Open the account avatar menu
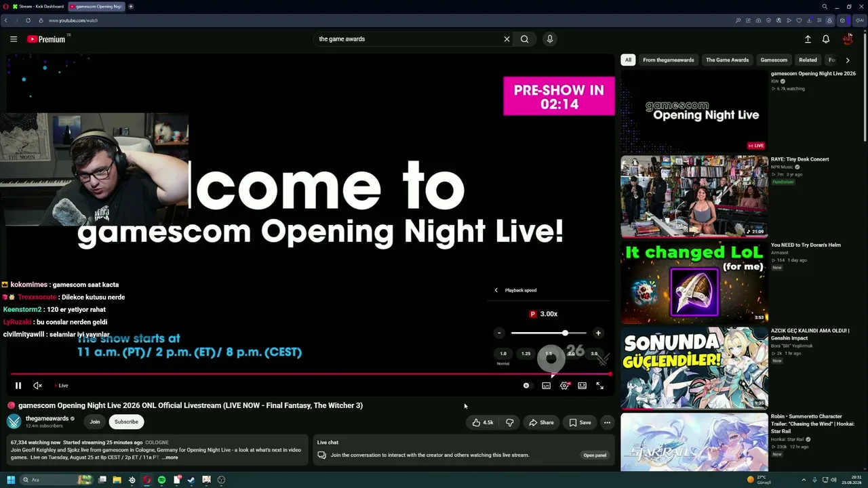The width and height of the screenshot is (868, 488). coord(848,39)
